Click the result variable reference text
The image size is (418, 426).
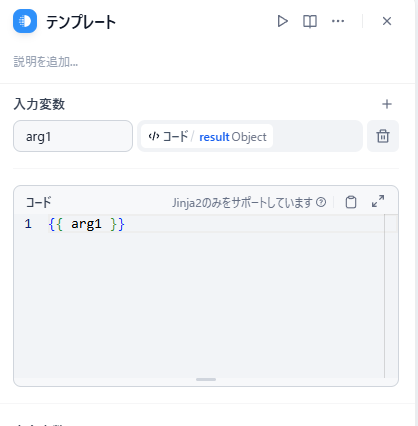(214, 137)
